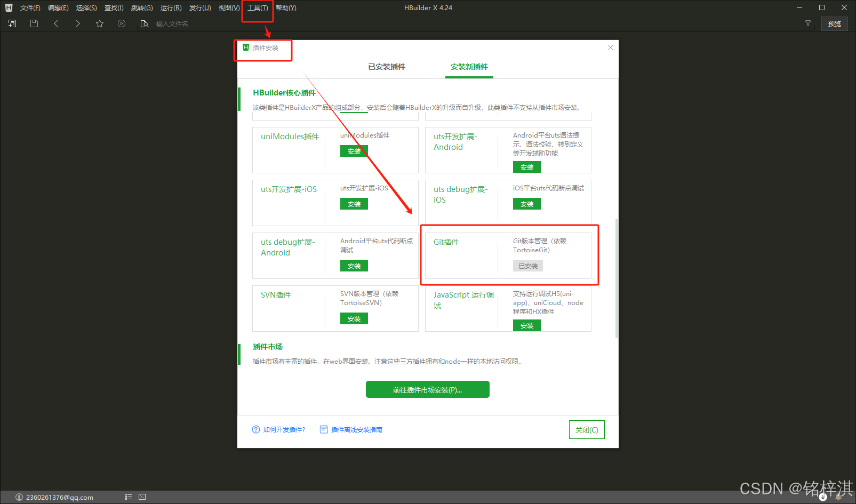Click the new file icon in toolbar
This screenshot has height=504, width=856.
(x=12, y=23)
